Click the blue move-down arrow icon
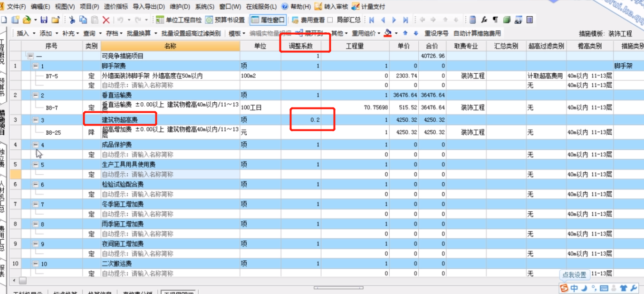644x294 pixels. (416, 33)
